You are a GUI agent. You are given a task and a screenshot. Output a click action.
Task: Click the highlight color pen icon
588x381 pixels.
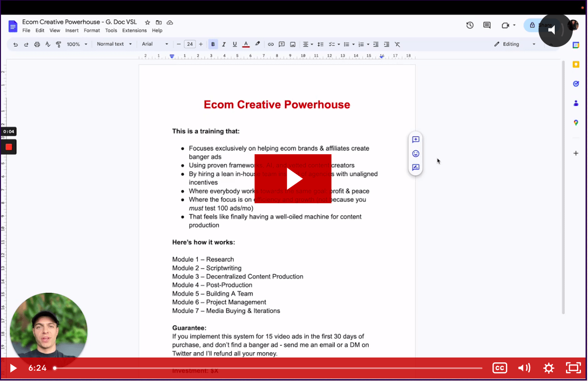pyautogui.click(x=258, y=45)
